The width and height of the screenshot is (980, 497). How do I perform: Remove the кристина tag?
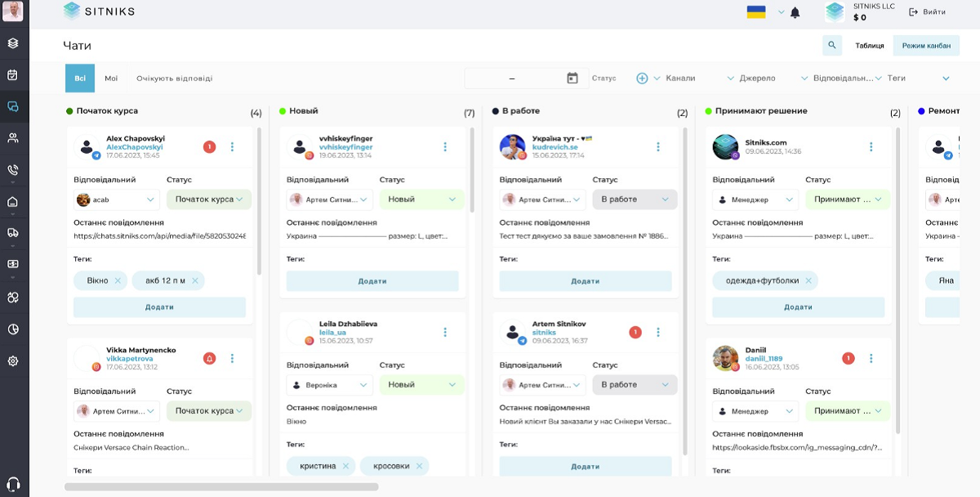pos(345,466)
